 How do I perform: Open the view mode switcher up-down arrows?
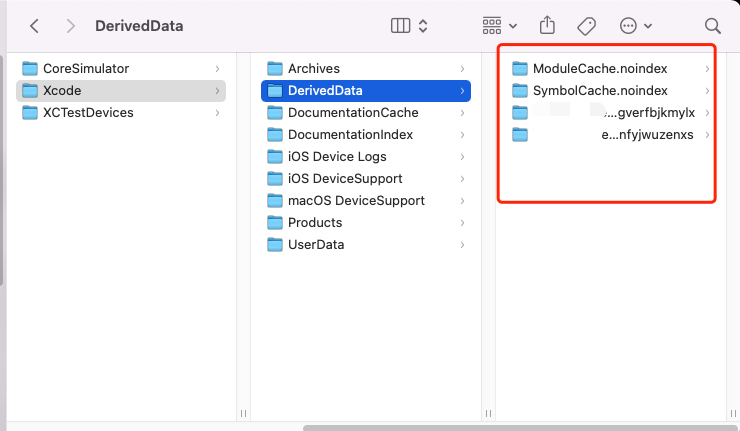click(x=423, y=26)
